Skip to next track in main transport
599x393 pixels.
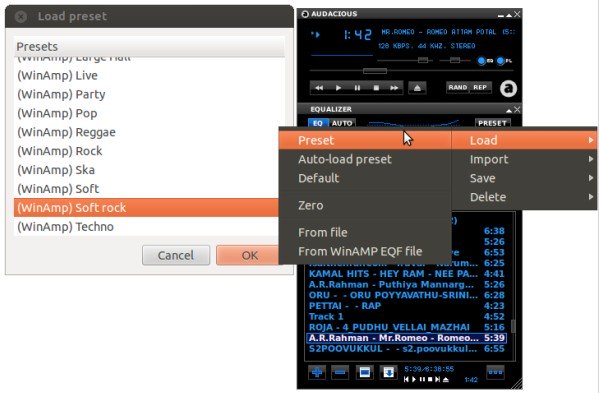click(394, 88)
